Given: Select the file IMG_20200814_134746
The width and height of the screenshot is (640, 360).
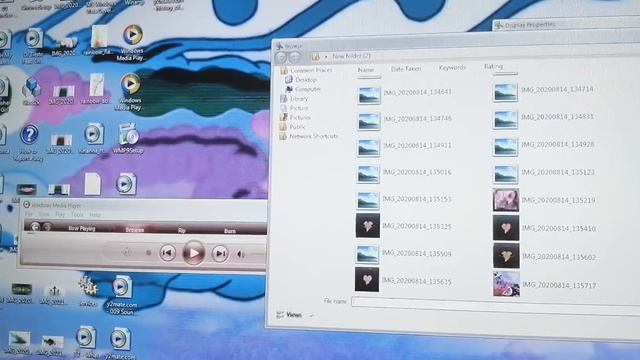Looking at the screenshot, I should [404, 121].
